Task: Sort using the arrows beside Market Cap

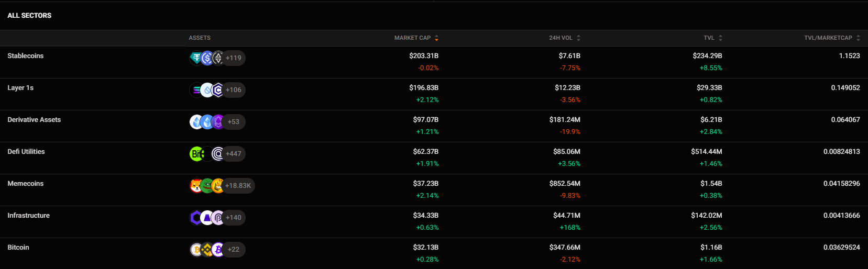Action: [436, 38]
